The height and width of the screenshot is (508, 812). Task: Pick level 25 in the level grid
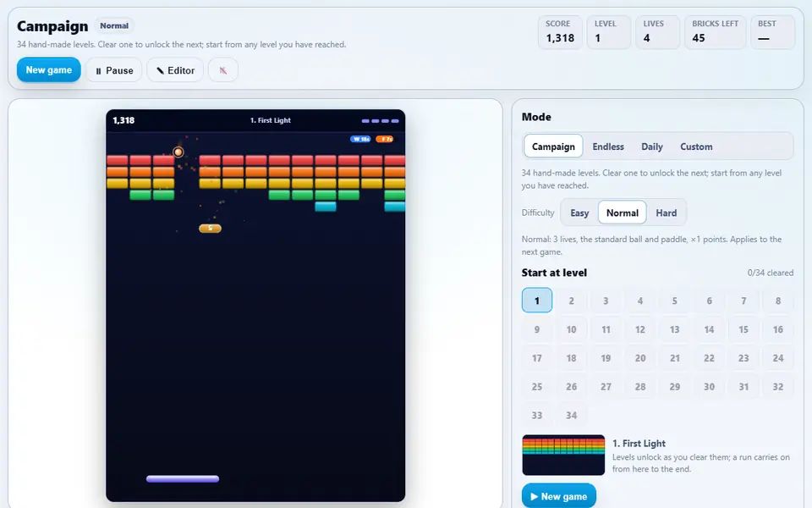[537, 386]
